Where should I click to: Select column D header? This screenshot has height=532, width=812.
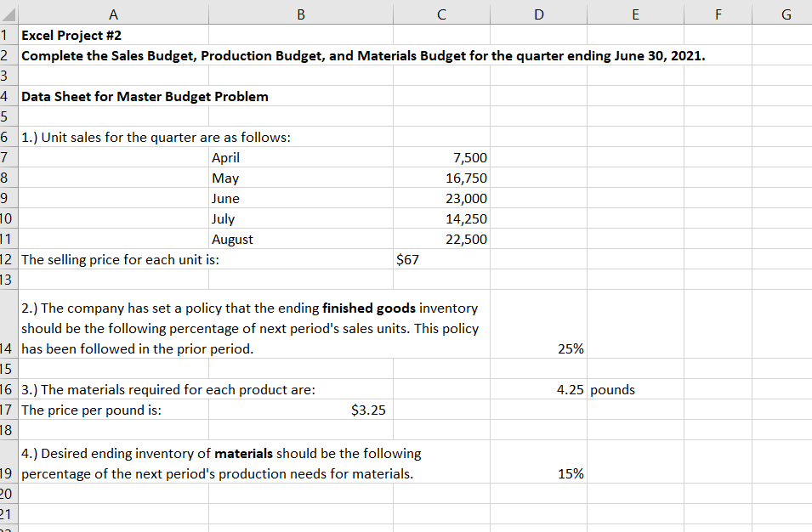[x=538, y=14]
